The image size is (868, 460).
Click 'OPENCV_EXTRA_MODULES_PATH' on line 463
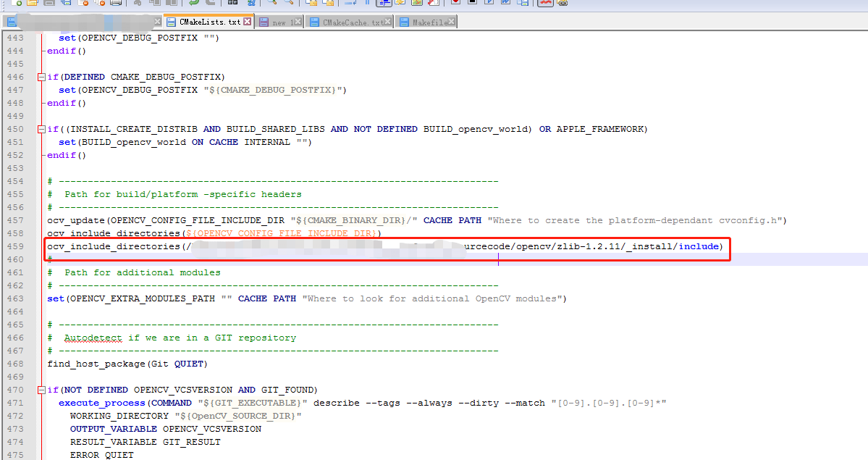pyautogui.click(x=143, y=298)
